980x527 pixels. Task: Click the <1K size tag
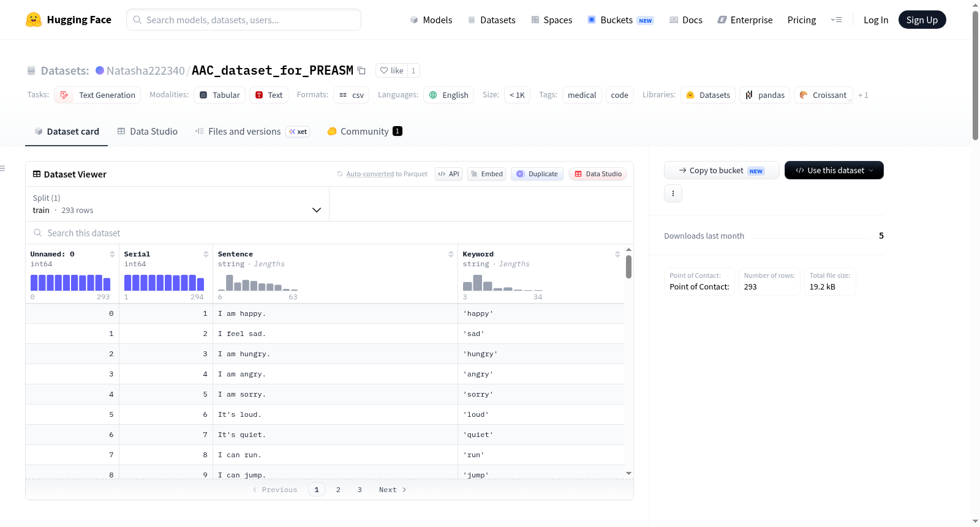point(517,95)
